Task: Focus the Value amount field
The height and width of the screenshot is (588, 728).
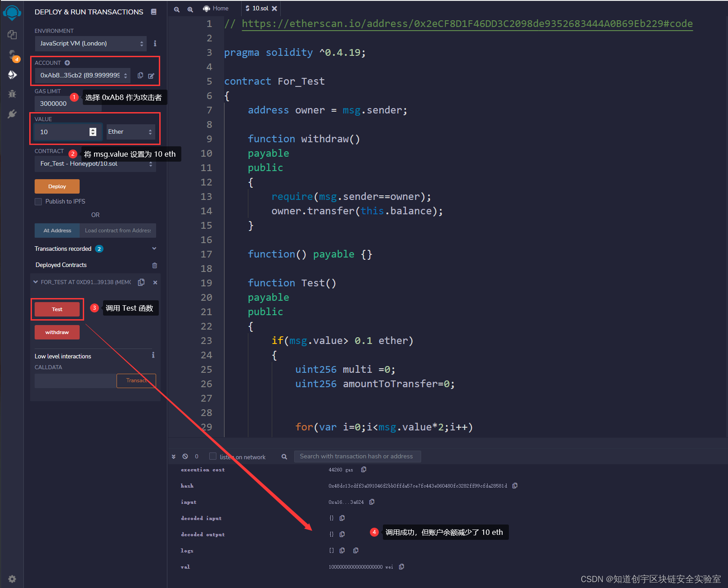Action: [69, 132]
